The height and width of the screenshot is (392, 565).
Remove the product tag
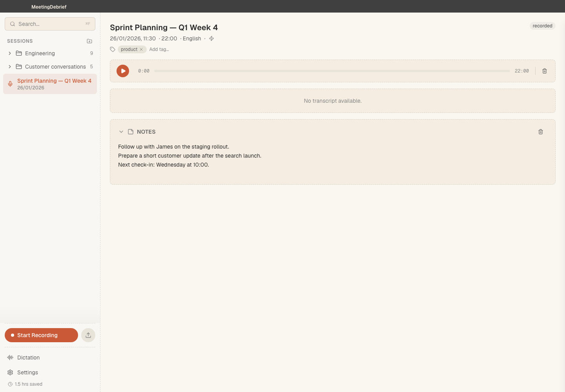coord(141,49)
